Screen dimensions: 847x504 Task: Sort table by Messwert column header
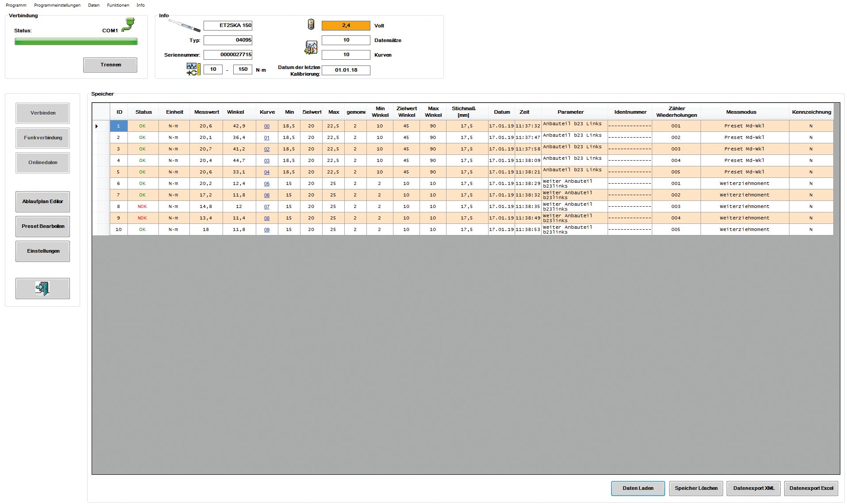pos(206,112)
